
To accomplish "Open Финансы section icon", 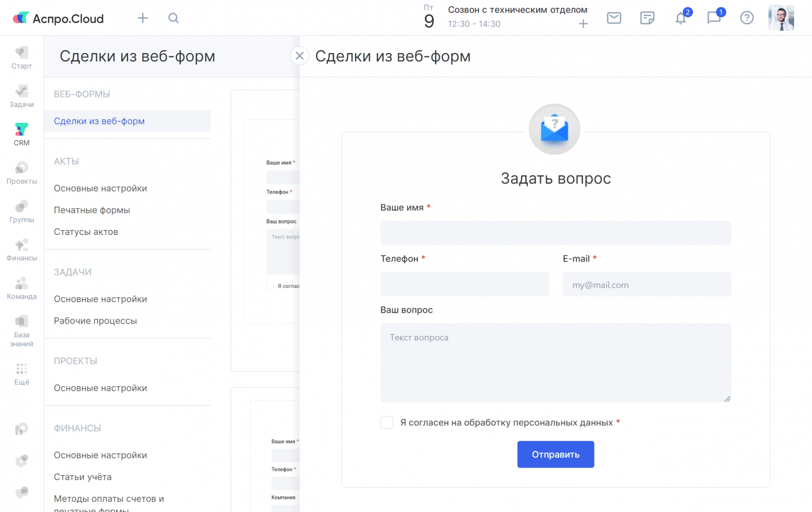I will [22, 250].
